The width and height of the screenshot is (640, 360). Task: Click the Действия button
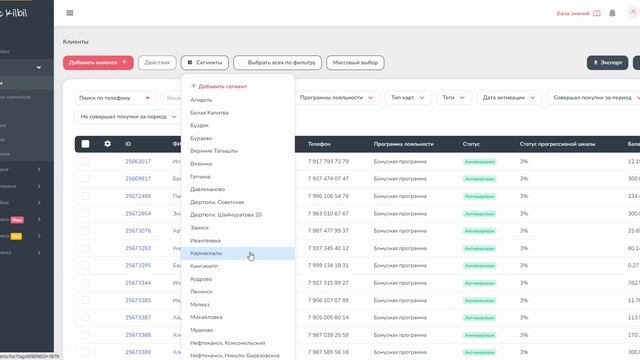(x=157, y=62)
